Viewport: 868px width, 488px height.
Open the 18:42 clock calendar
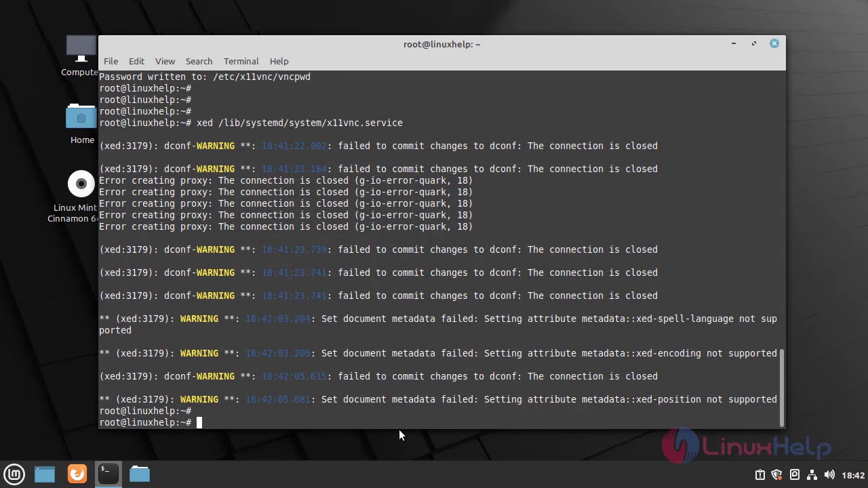[852, 475]
